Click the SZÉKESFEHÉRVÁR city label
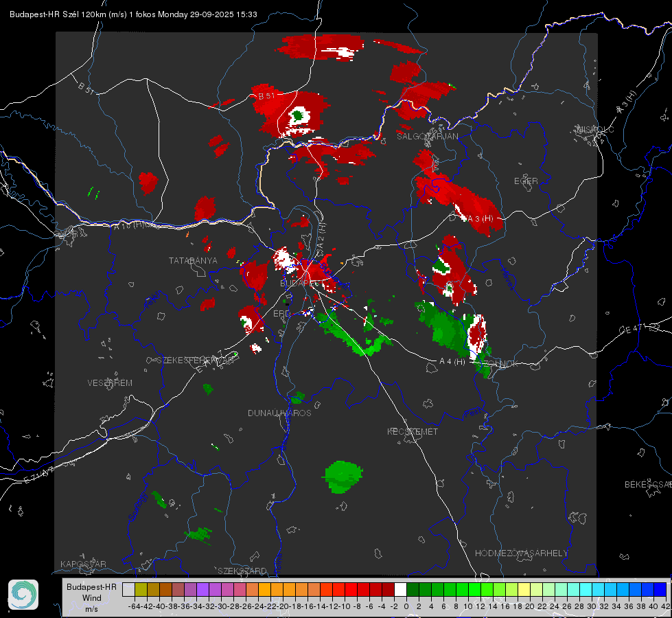The width and height of the screenshot is (672, 618). click(x=195, y=360)
